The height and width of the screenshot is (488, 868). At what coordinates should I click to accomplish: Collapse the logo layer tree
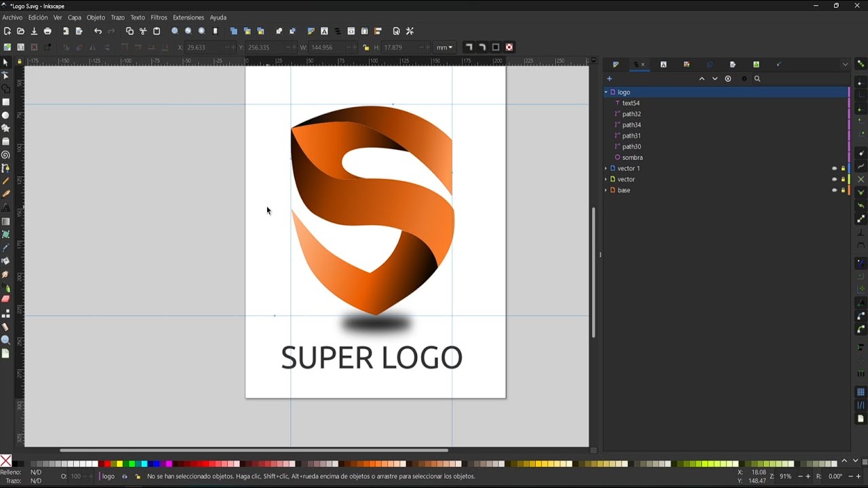pyautogui.click(x=606, y=92)
